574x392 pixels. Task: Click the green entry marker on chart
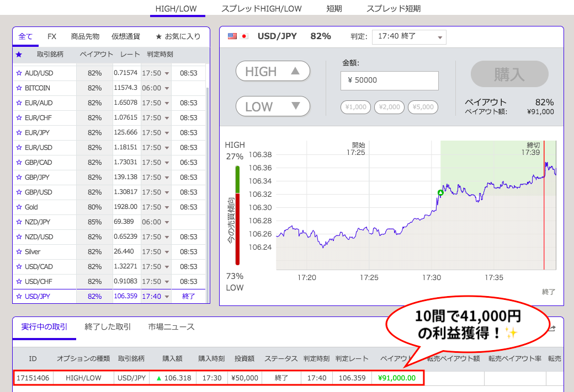point(440,192)
